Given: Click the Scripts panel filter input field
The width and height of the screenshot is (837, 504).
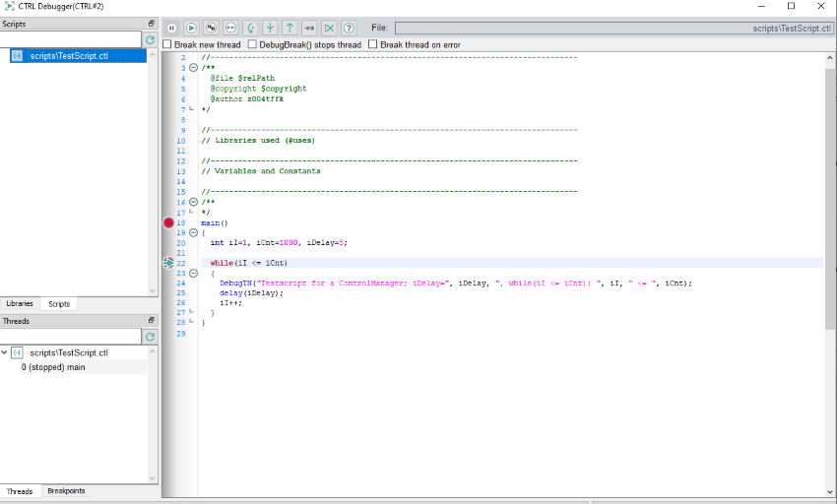Looking at the screenshot, I should pyautogui.click(x=71, y=40).
